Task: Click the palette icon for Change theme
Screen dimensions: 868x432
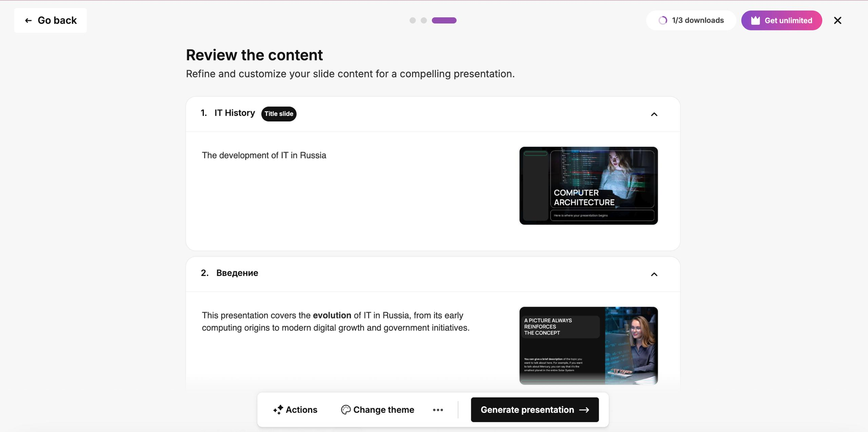Action: tap(346, 410)
